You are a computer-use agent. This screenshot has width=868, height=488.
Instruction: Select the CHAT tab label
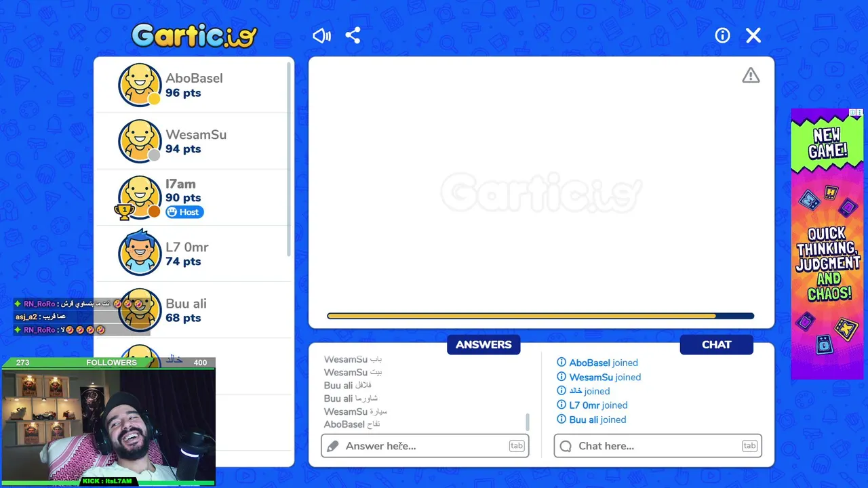click(716, 344)
